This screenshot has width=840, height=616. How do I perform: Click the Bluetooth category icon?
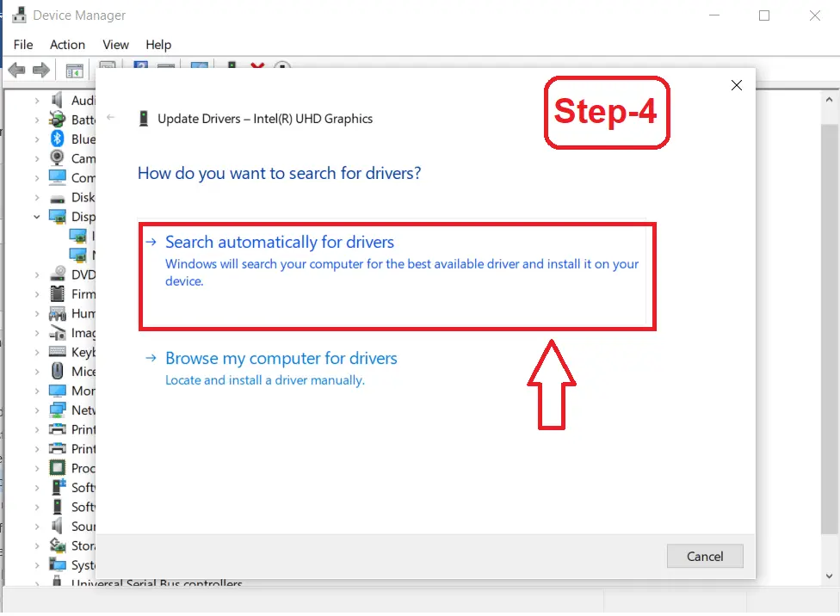tap(57, 139)
